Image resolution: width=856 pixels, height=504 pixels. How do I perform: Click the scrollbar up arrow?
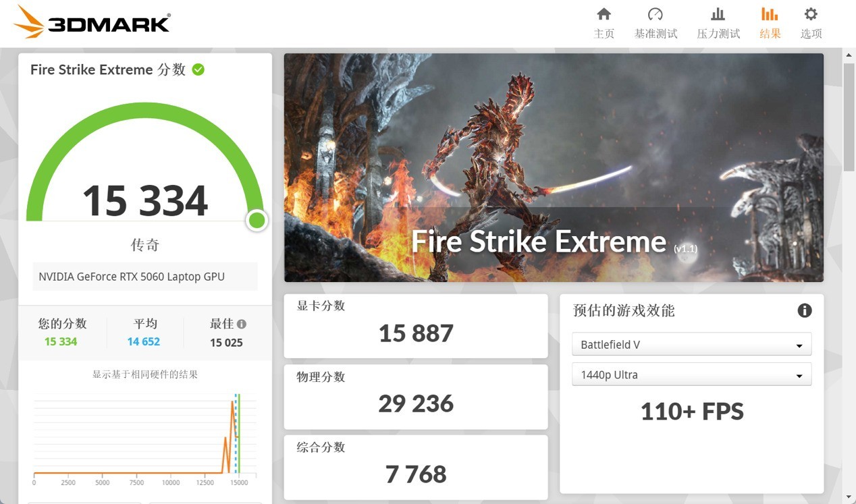[849, 54]
